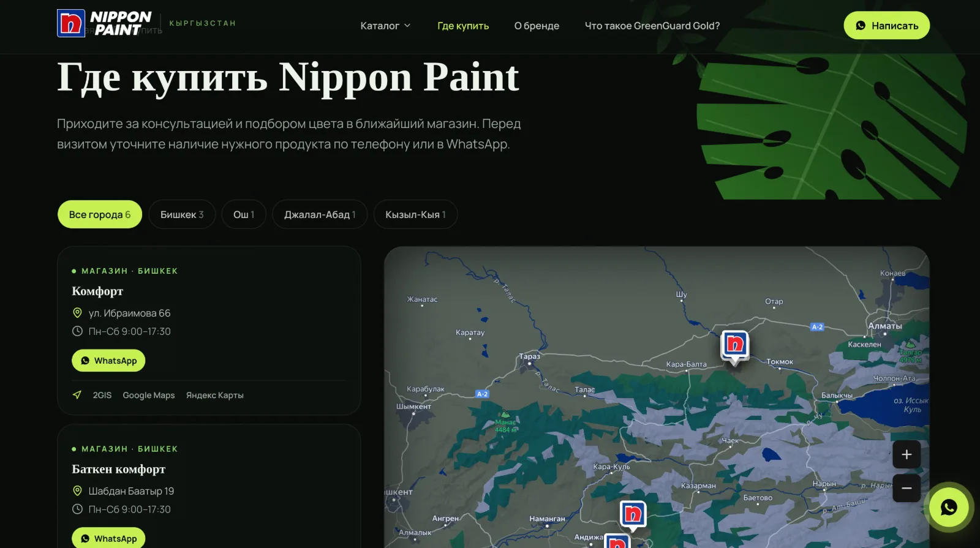The width and height of the screenshot is (980, 548).
Task: Select the Nippon marker near Кара-Балта on map
Action: [x=734, y=347]
